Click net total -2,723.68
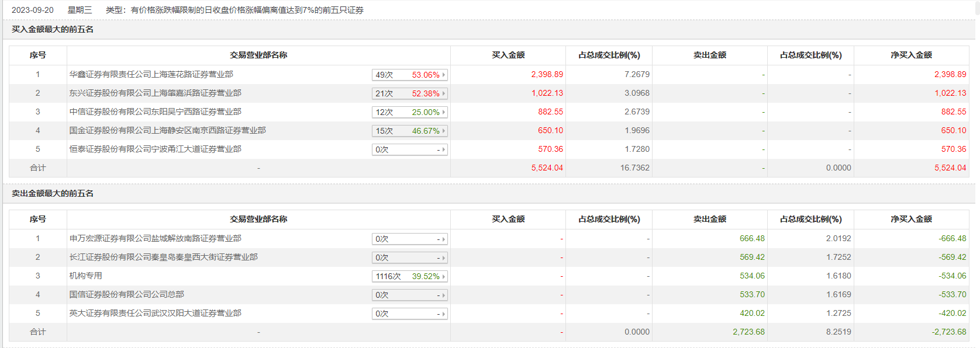This screenshot has height=348, width=980. coord(949,332)
